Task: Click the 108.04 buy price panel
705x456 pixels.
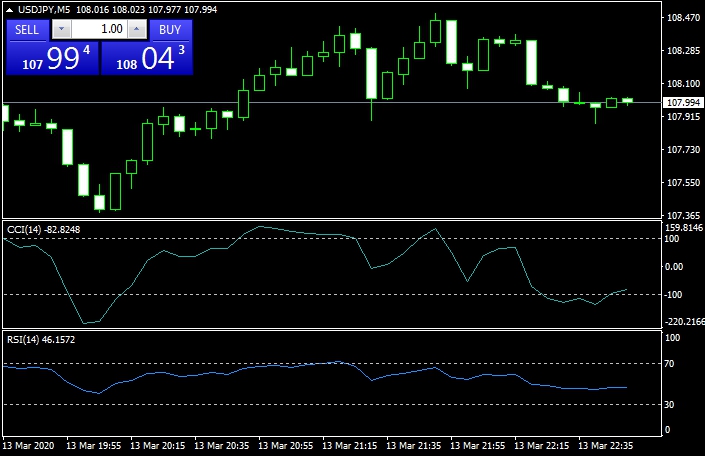Action: coord(147,58)
